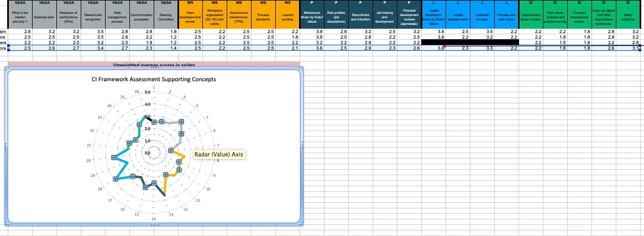Select the radar chart category label 21
This screenshot has height=236, width=644.
pyautogui.click(x=89, y=146)
